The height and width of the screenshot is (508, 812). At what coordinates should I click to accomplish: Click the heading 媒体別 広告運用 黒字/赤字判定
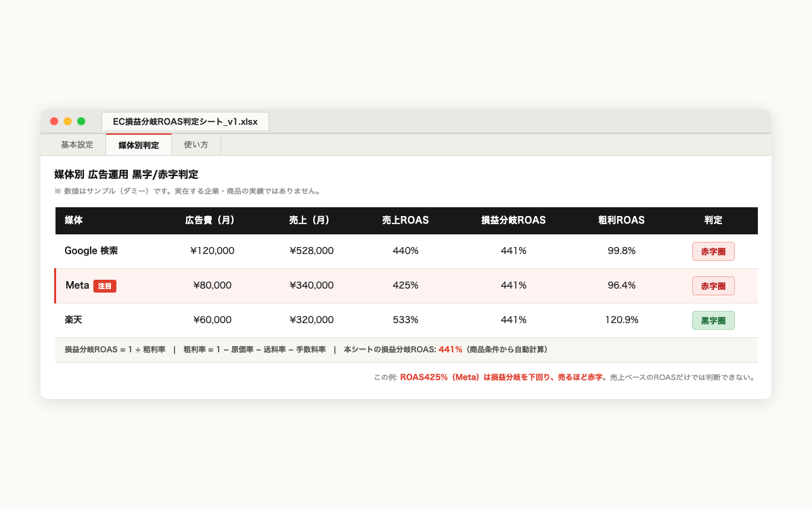point(126,175)
